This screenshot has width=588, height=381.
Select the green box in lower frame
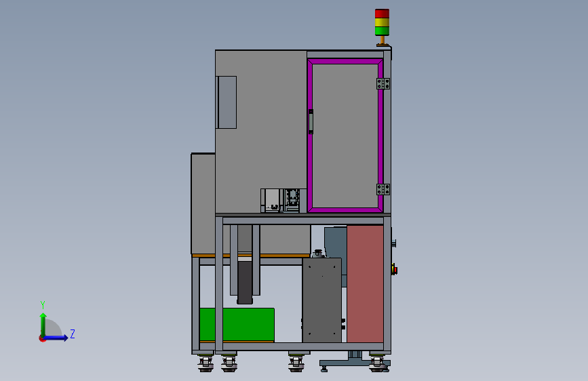coord(237,325)
